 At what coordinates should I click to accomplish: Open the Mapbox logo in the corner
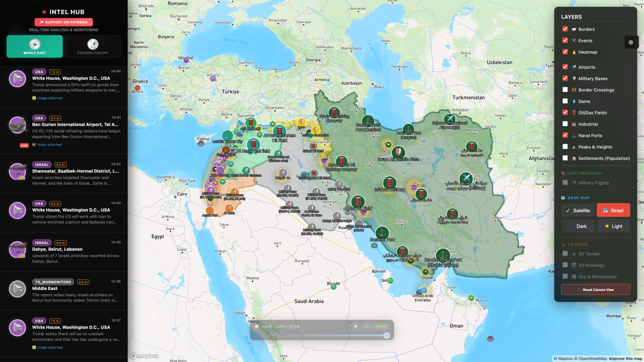(144, 356)
